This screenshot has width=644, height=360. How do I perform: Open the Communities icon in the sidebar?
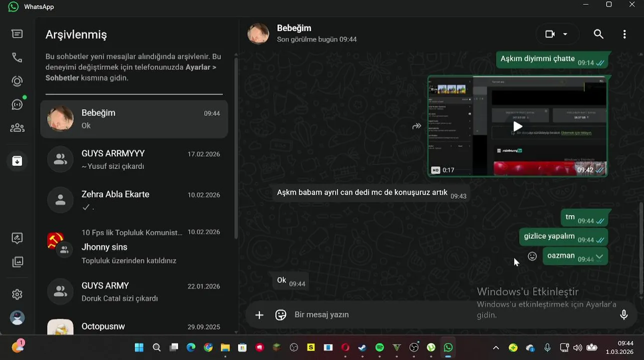click(x=17, y=128)
